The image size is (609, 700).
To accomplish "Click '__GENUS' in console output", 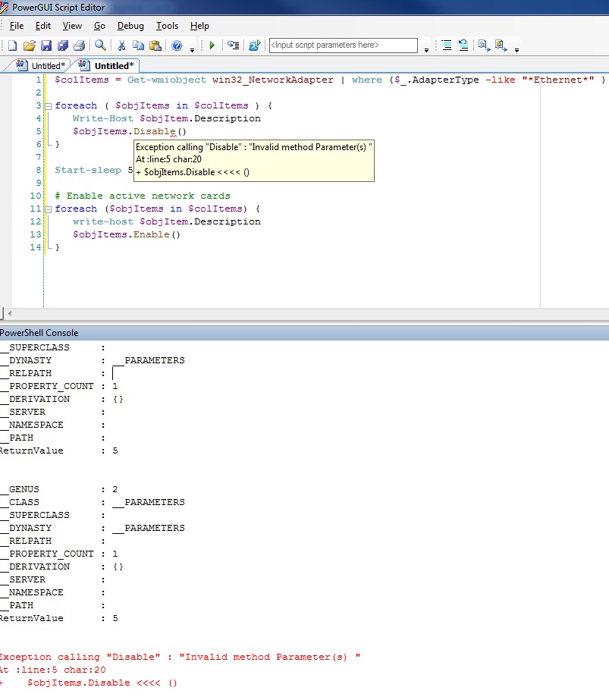I will point(20,490).
